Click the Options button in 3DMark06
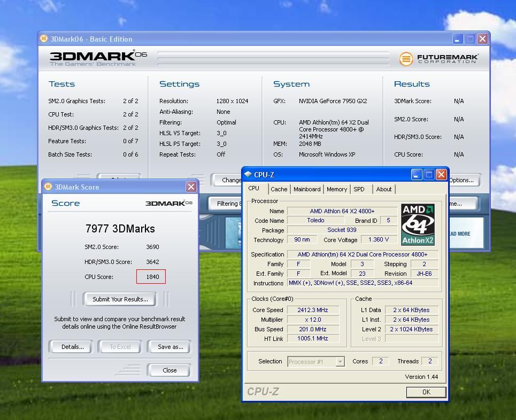 click(464, 180)
